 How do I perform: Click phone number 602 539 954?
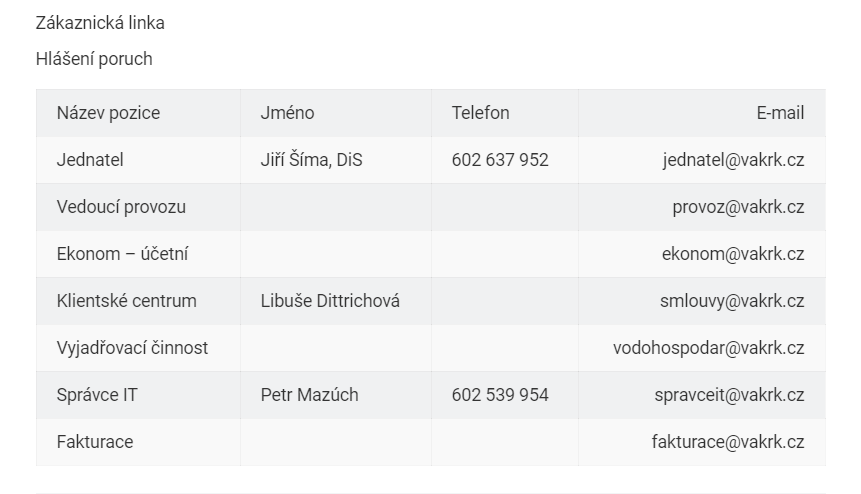pos(500,395)
